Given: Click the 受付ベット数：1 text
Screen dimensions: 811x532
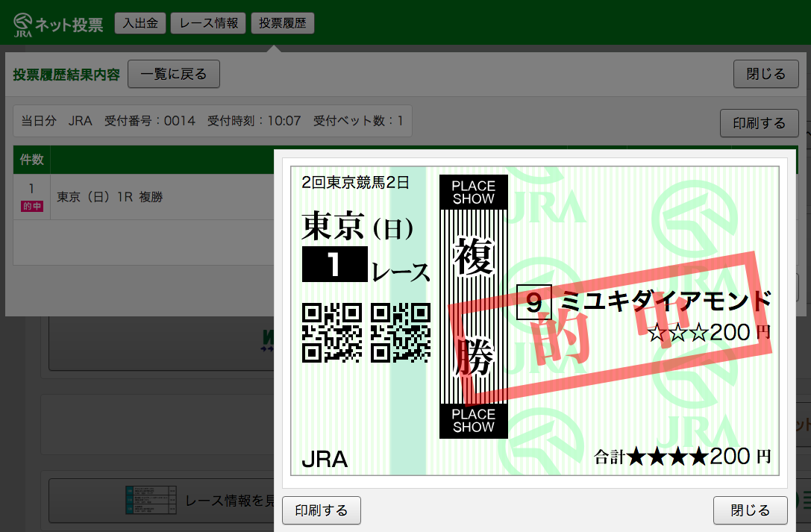Looking at the screenshot, I should coord(358,121).
